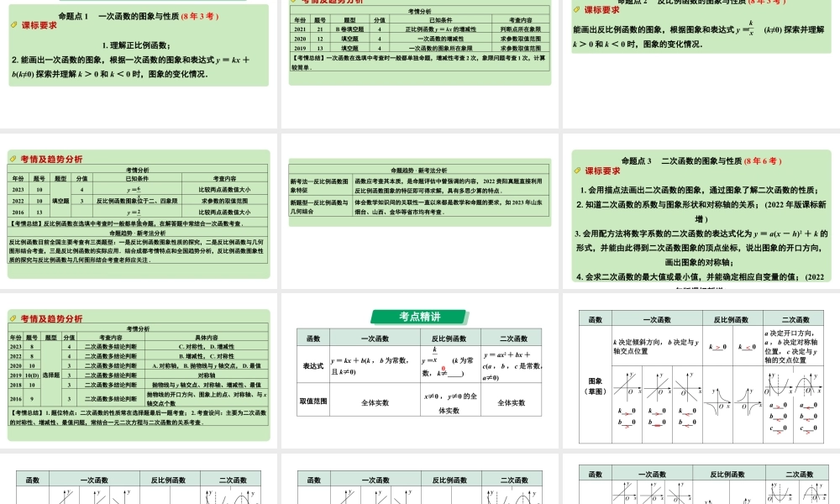The height and width of the screenshot is (504, 840).
Task: Select the 考点精讲 green banner icon
Action: tap(421, 316)
